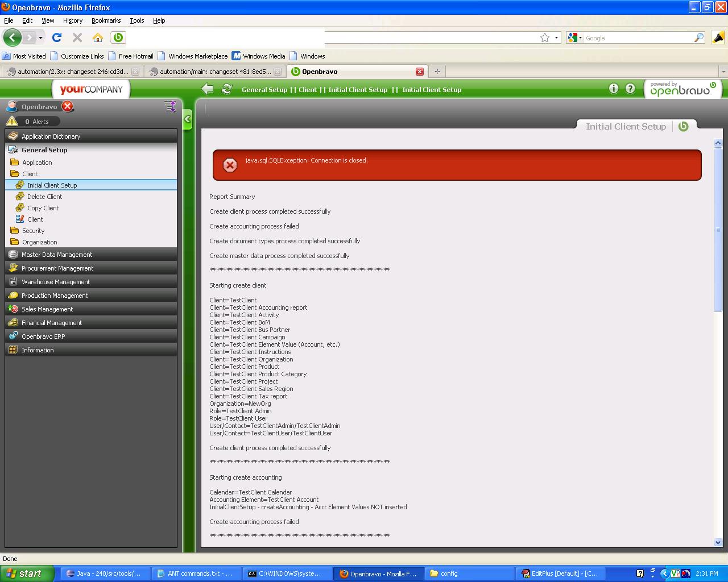Click the refresh icon in green header
This screenshot has height=582, width=728.
coord(227,89)
